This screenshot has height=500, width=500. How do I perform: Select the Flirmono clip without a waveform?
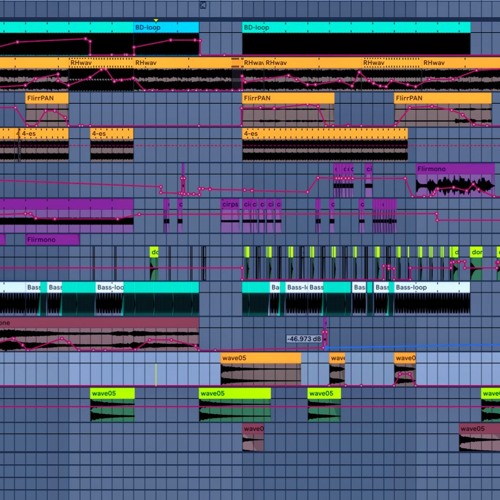pos(53,240)
